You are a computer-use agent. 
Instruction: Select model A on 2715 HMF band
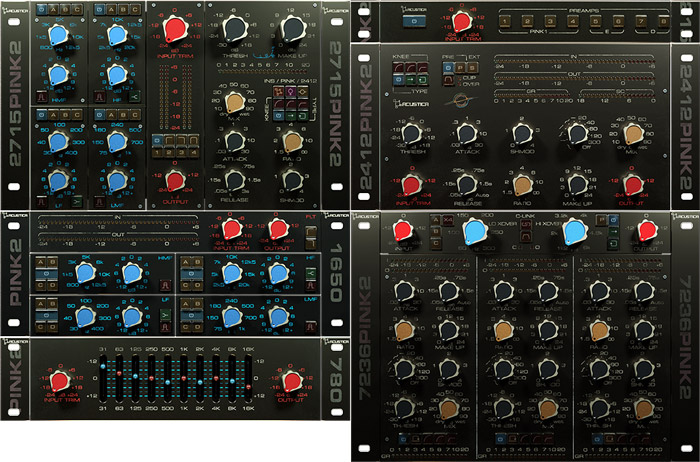pyautogui.click(x=54, y=9)
